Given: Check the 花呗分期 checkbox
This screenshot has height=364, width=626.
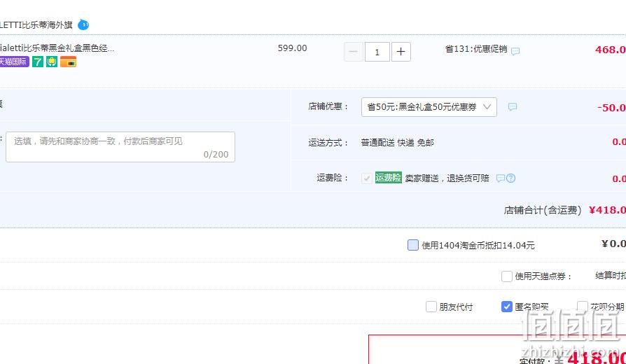Looking at the screenshot, I should 582,307.
